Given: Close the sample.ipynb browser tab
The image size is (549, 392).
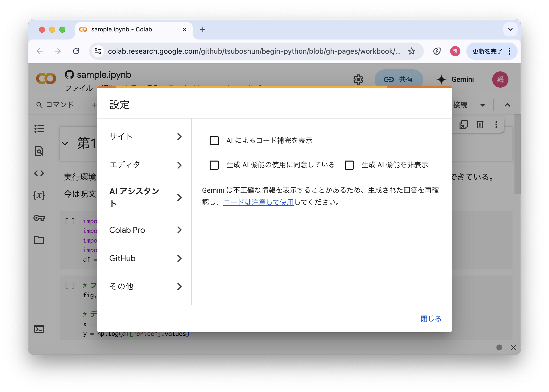Looking at the screenshot, I should 185,29.
